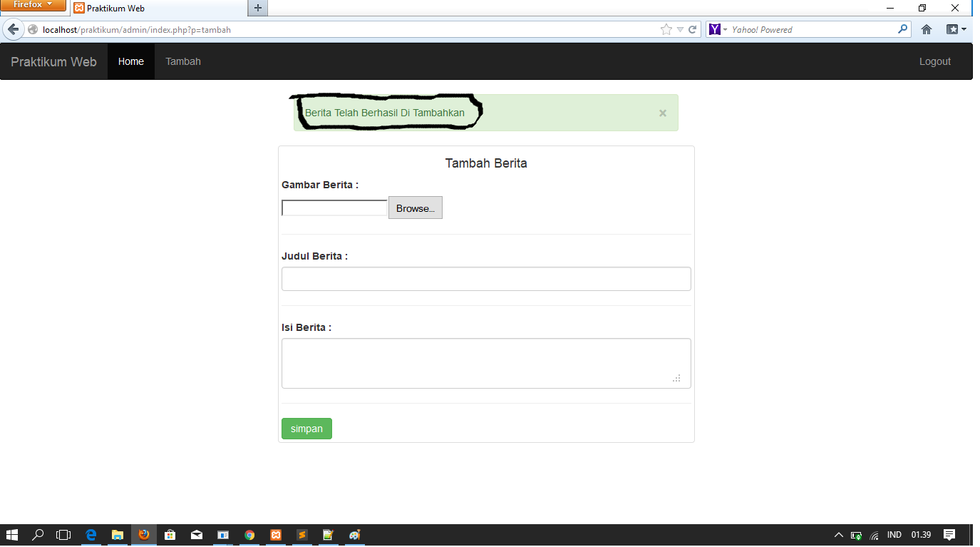Viewport: 980px width, 547px height.
Task: Click the simpan button
Action: 306,428
